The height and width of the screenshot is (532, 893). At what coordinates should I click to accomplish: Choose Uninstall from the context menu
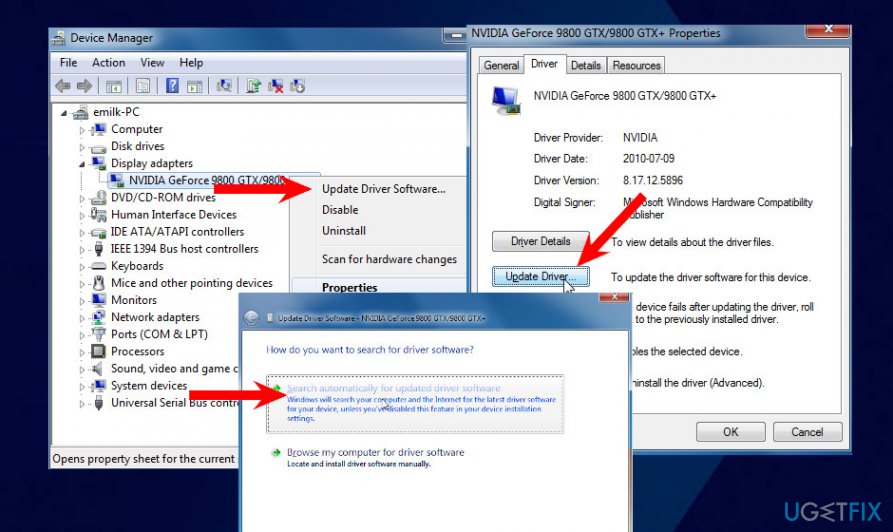(343, 231)
